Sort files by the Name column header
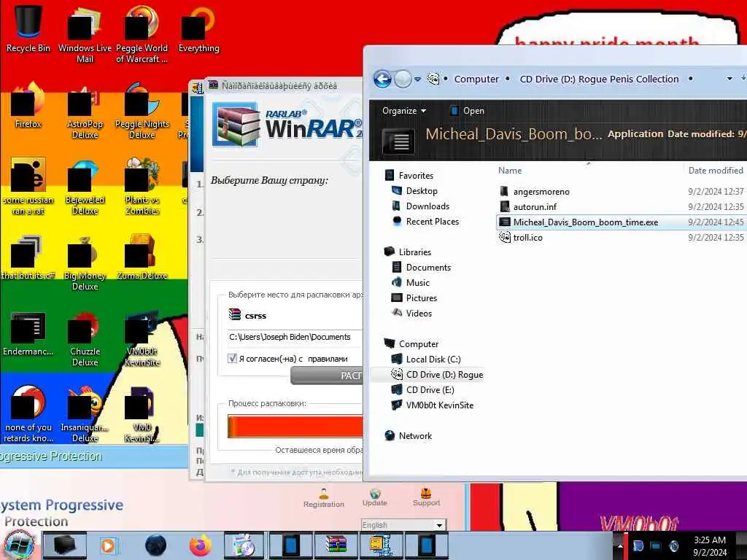This screenshot has height=560, width=747. [x=510, y=171]
